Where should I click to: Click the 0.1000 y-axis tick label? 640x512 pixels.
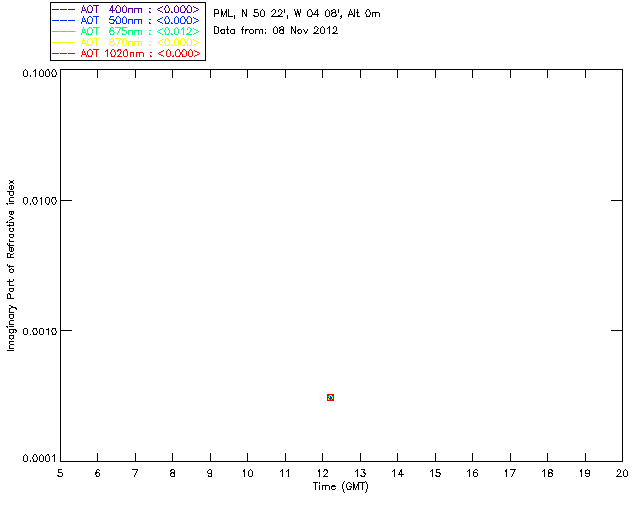[x=38, y=74]
